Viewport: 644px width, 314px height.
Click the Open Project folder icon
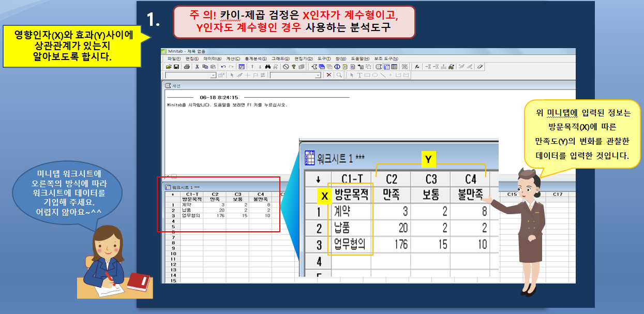click(x=168, y=67)
